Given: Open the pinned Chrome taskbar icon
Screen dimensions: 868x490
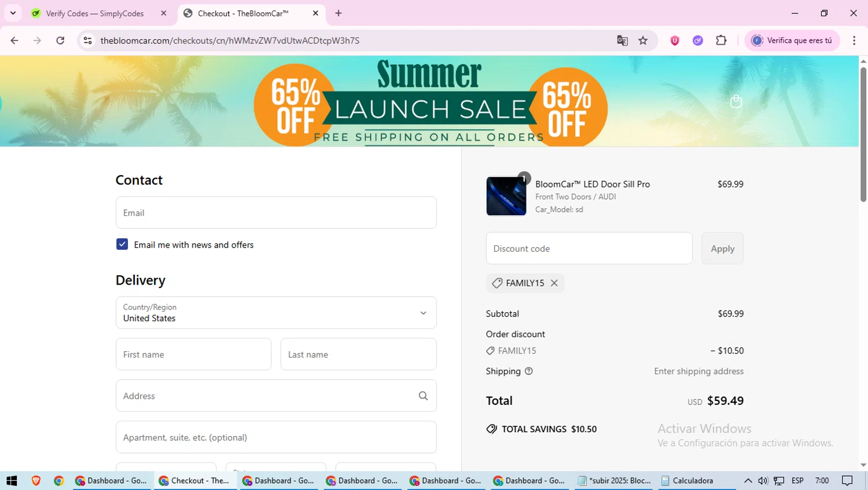Looking at the screenshot, I should (x=58, y=480).
